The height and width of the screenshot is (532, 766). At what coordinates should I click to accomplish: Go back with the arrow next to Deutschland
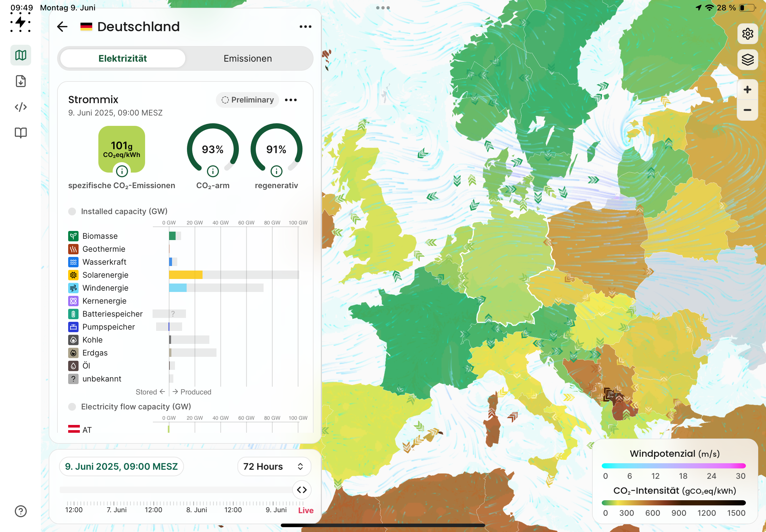click(x=62, y=27)
